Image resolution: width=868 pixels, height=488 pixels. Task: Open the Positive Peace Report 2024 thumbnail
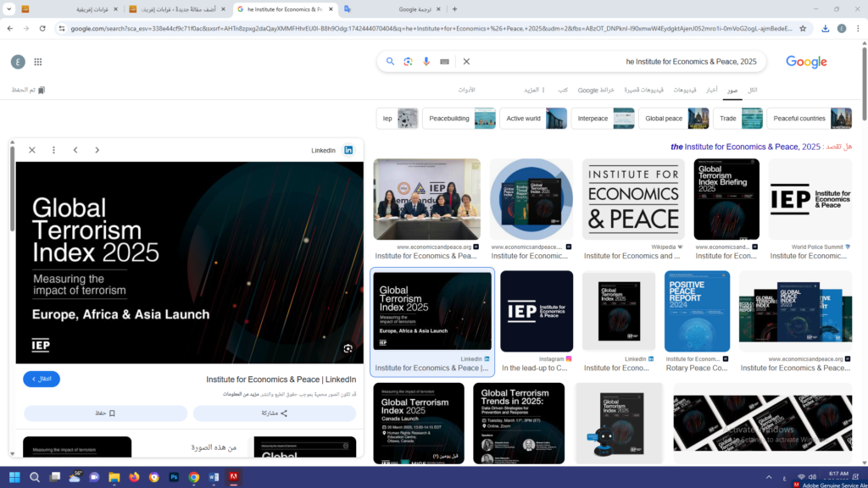pyautogui.click(x=697, y=311)
